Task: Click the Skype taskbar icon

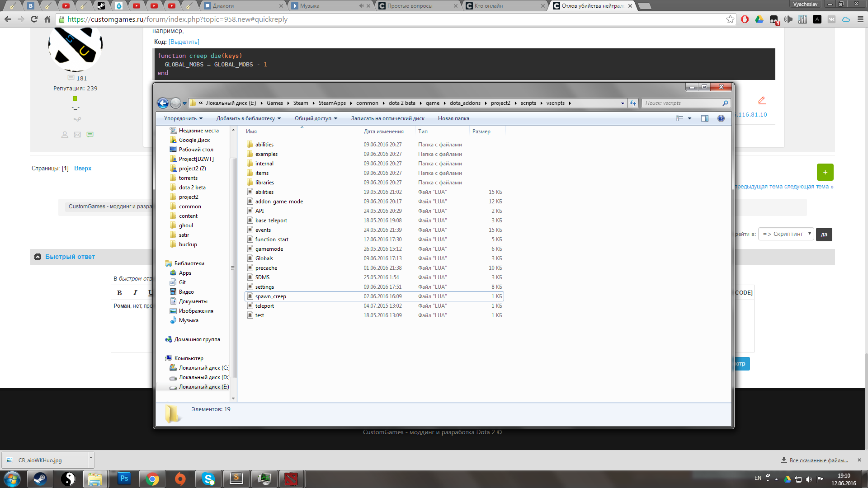Action: coord(208,479)
